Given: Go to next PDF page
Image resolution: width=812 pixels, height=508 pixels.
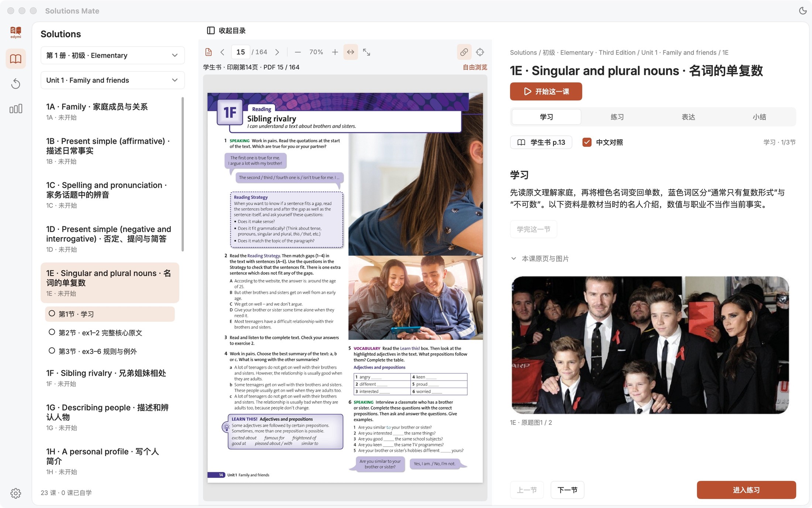Looking at the screenshot, I should pos(277,52).
